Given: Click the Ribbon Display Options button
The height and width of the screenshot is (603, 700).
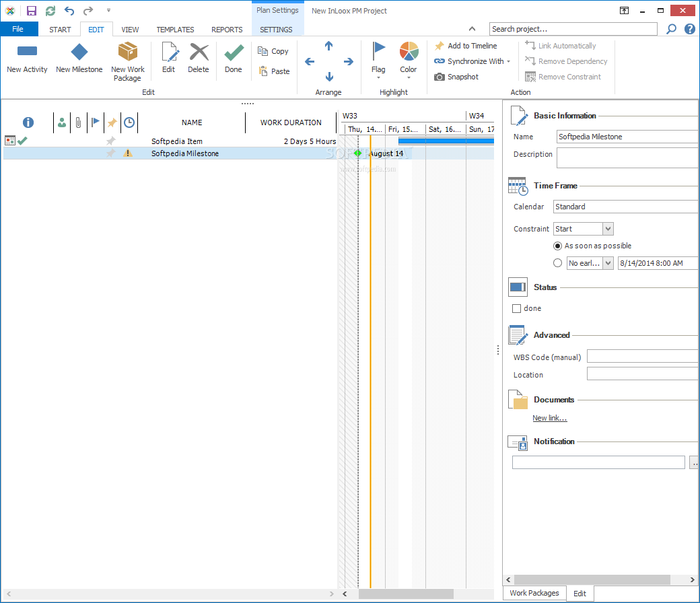Looking at the screenshot, I should (624, 11).
